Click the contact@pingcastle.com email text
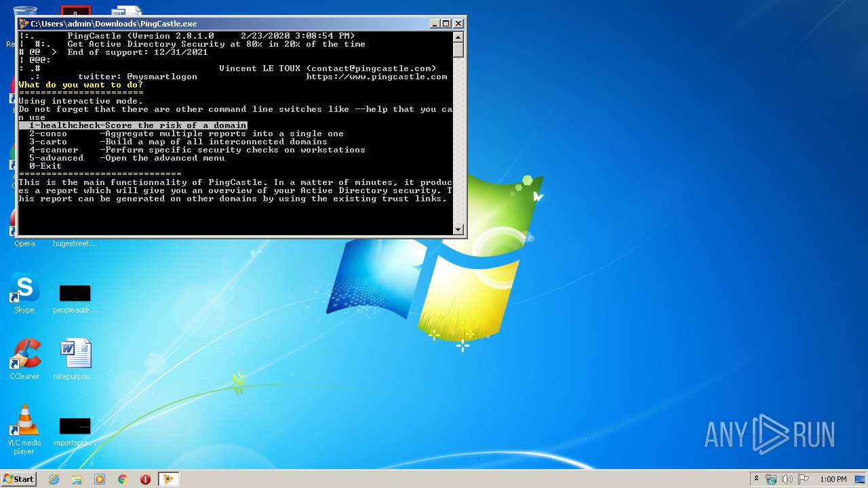868x488 pixels. [371, 68]
